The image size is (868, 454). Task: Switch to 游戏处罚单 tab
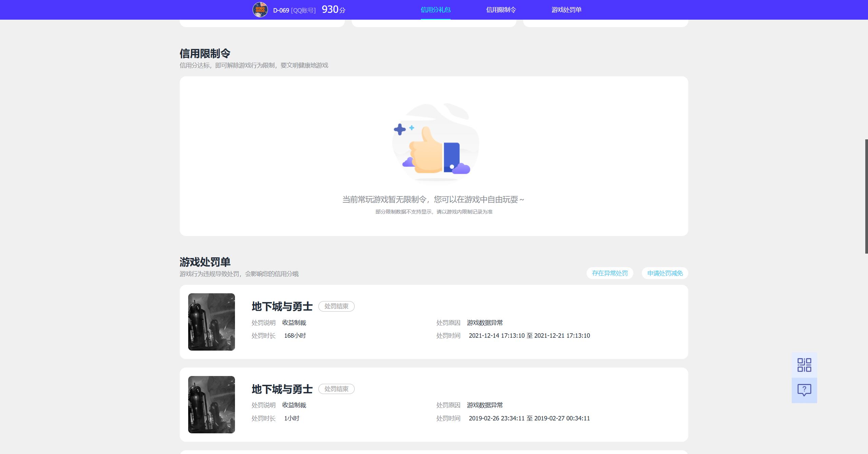click(566, 10)
